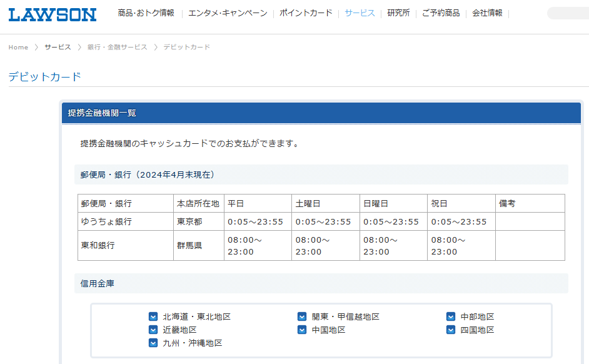Click the 郵便局・銀行 column header
Viewport: 589px width, 364px height.
[126, 204]
